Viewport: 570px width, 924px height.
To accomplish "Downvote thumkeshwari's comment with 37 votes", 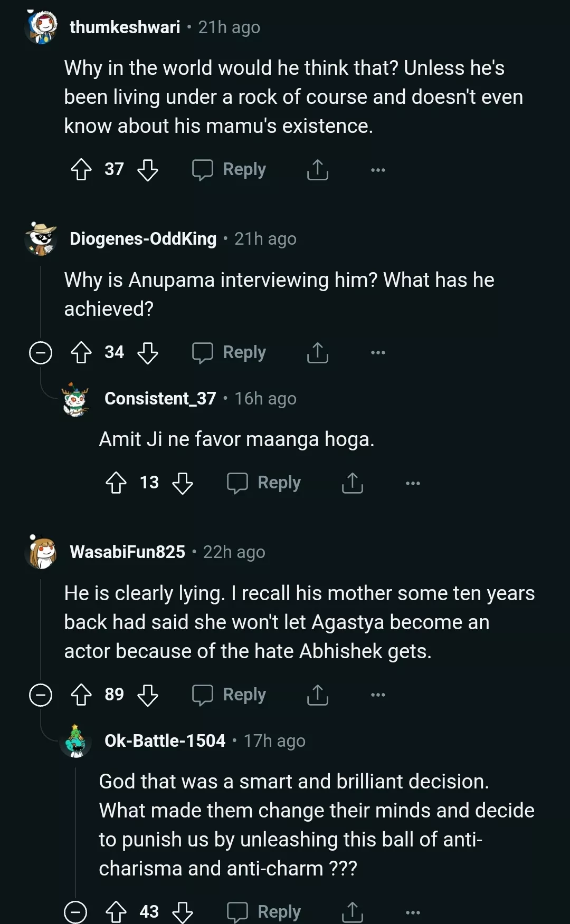I will [x=148, y=170].
